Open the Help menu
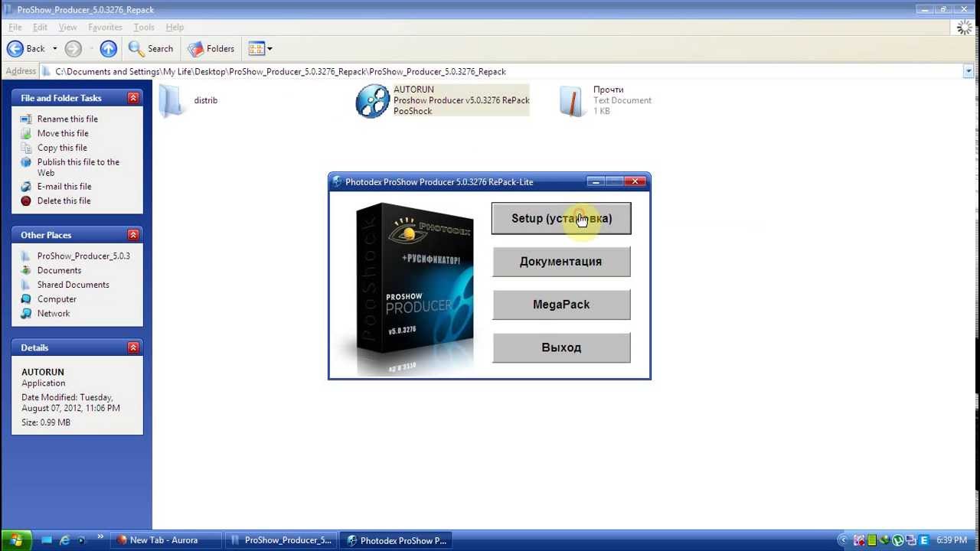Image resolution: width=980 pixels, height=551 pixels. (175, 27)
